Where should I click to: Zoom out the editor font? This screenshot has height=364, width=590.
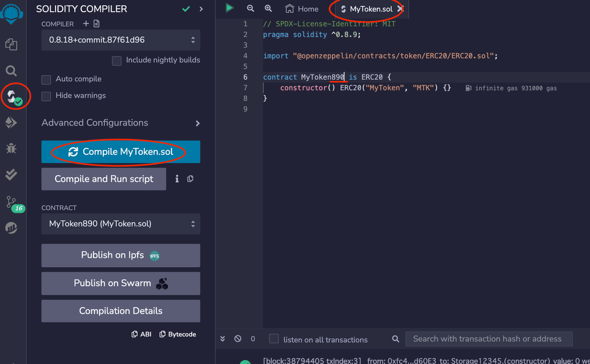(251, 8)
